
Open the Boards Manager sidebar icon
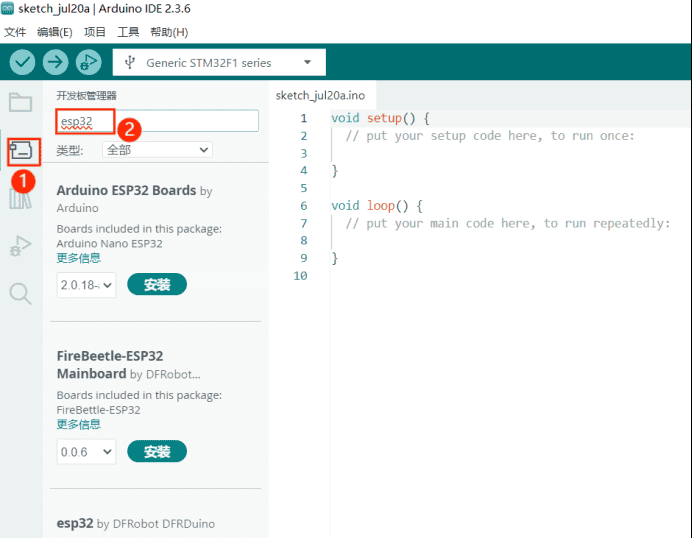coord(22,152)
